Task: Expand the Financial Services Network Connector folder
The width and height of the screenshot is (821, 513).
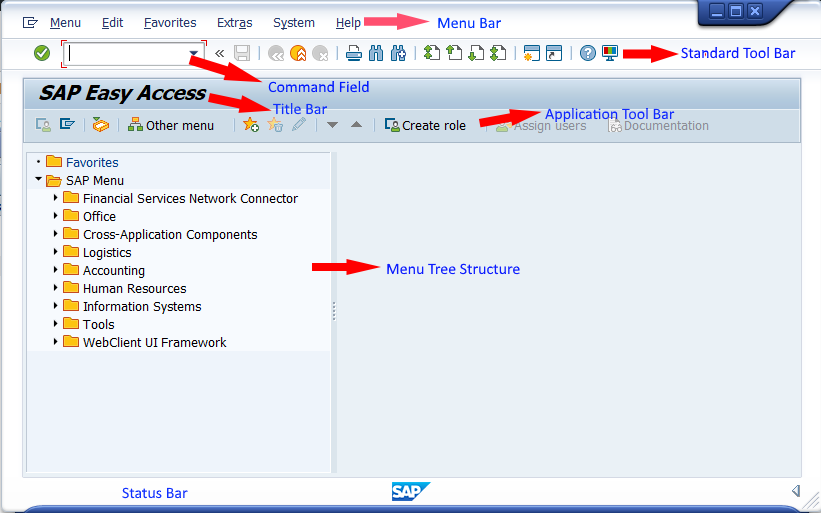Action: pyautogui.click(x=56, y=197)
